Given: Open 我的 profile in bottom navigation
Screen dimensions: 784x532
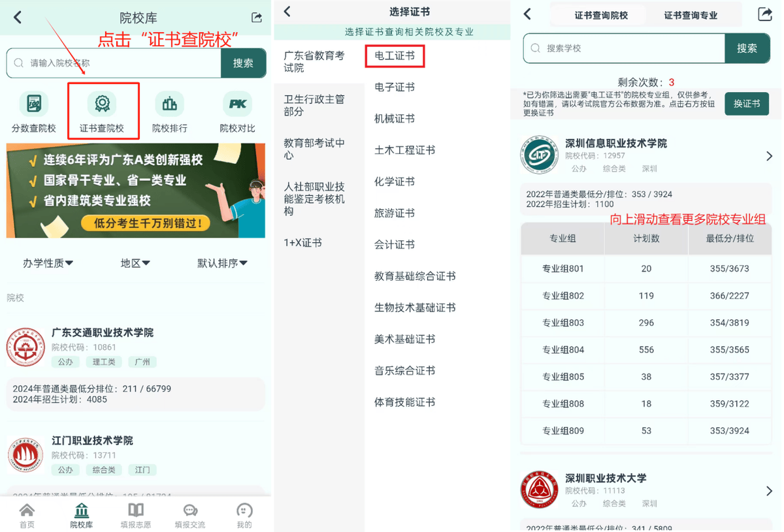Looking at the screenshot, I should coord(244,516).
